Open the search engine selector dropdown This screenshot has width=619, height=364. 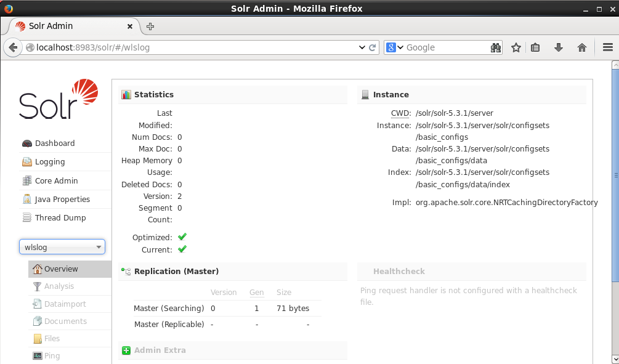tap(394, 48)
